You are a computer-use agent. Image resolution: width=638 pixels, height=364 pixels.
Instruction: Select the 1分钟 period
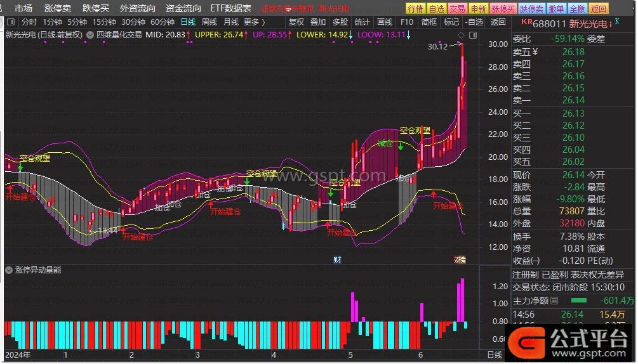(x=52, y=22)
